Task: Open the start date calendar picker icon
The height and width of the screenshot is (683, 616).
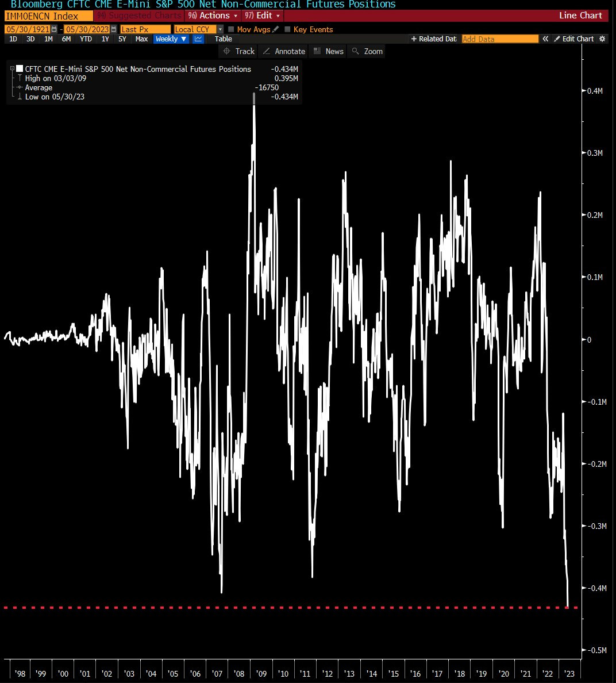Action: pyautogui.click(x=54, y=29)
